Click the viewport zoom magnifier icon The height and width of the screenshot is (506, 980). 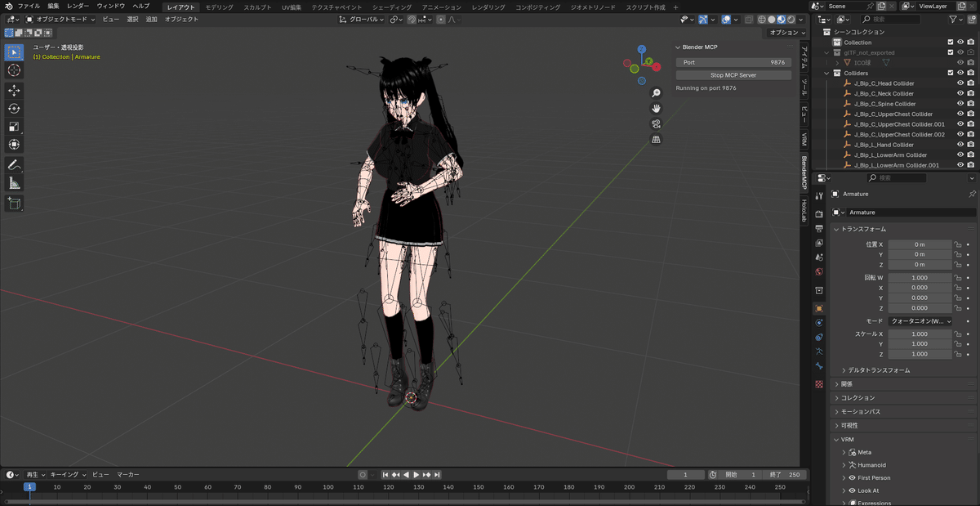click(x=656, y=93)
